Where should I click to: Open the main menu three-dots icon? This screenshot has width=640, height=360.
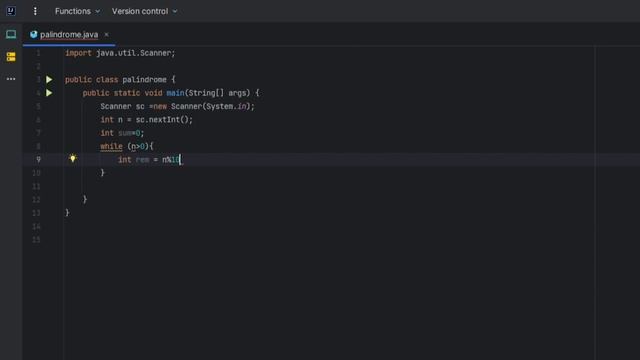coord(35,11)
